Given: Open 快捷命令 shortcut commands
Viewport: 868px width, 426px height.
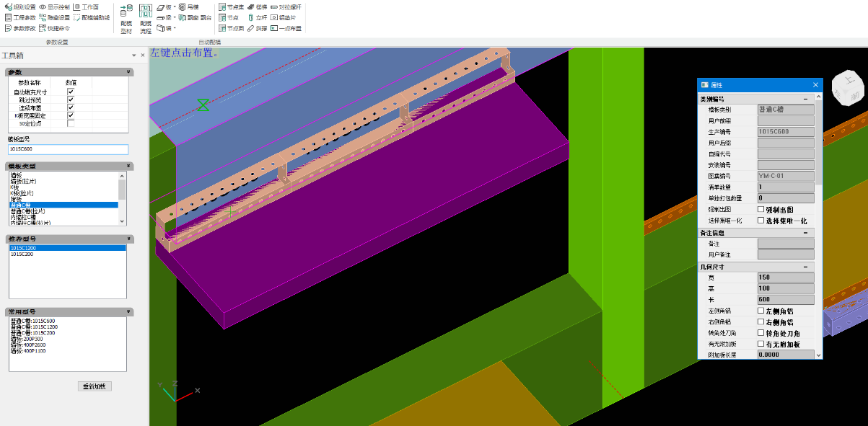Looking at the screenshot, I should (55, 28).
